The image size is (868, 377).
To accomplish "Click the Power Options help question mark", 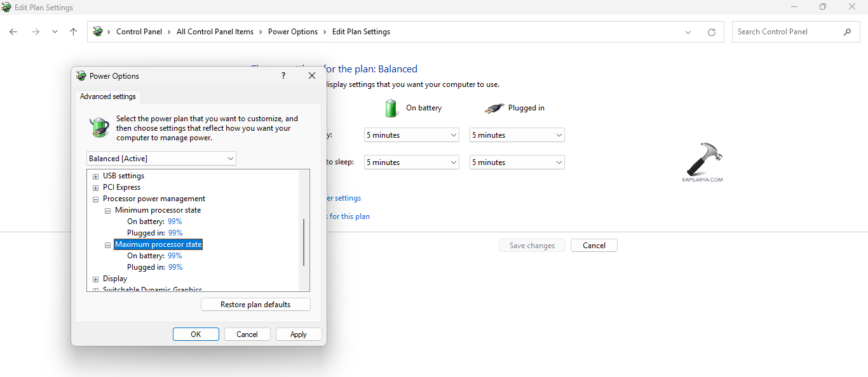I will pyautogui.click(x=283, y=75).
